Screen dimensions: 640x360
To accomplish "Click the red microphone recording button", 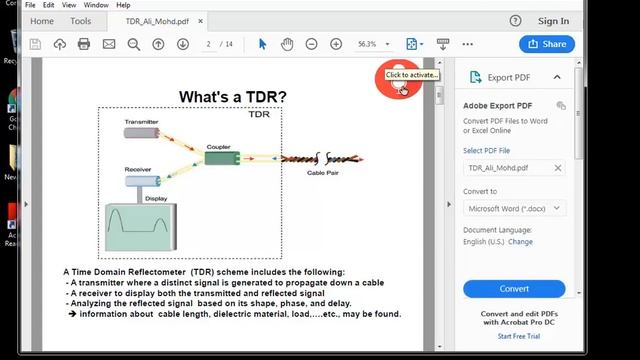I will pyautogui.click(x=398, y=80).
